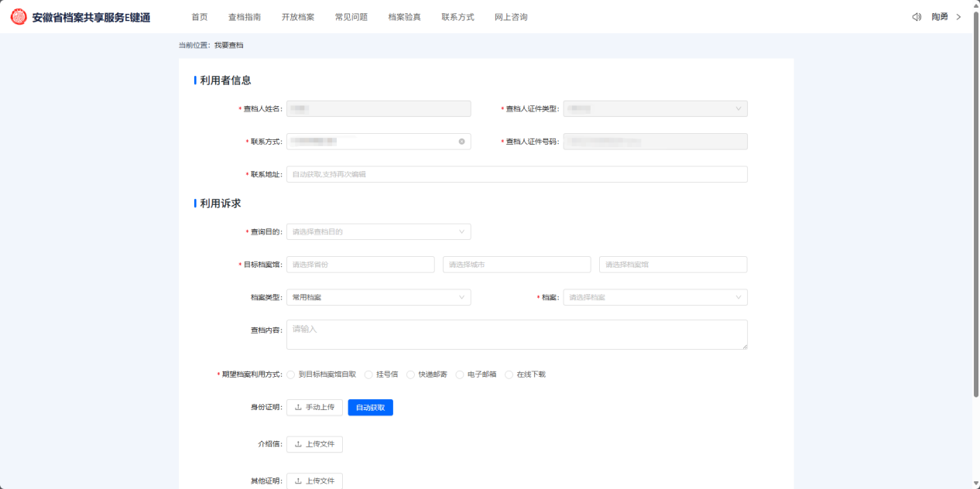Open the 查询目的 dropdown
The image size is (980, 489).
[x=379, y=231]
